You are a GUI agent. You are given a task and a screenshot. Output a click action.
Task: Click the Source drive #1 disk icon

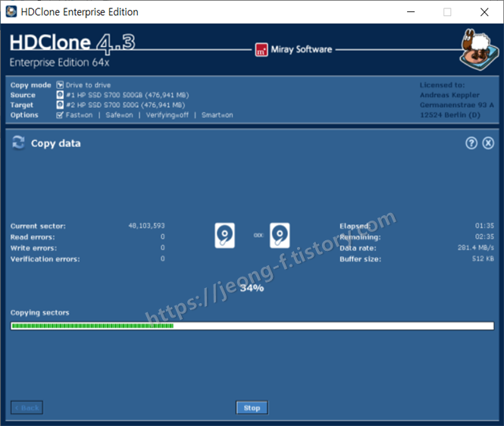pyautogui.click(x=60, y=95)
